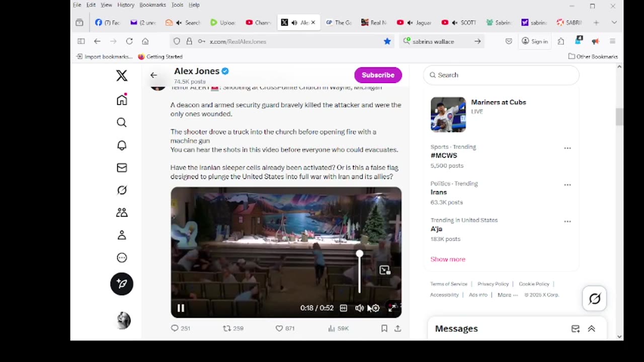Click picture-in-picture icon on video
644x362 pixels.
[385, 270]
